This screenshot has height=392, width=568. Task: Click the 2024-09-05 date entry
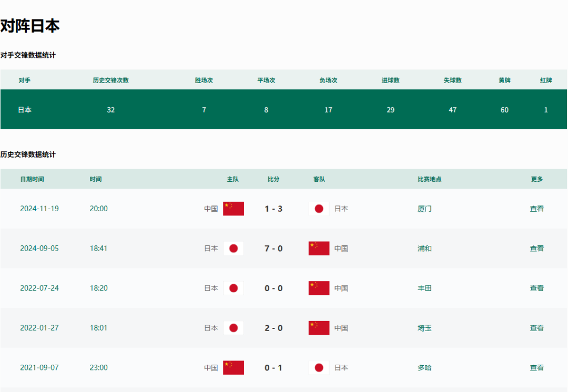click(x=39, y=249)
